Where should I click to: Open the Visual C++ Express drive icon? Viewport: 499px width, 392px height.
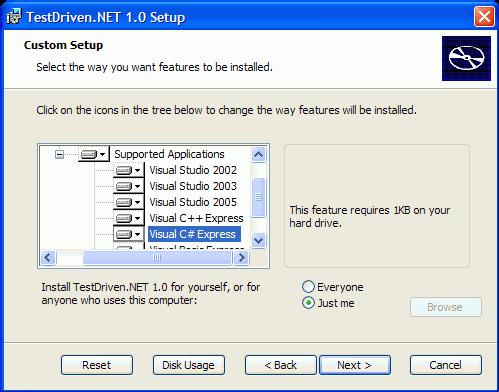click(x=129, y=218)
